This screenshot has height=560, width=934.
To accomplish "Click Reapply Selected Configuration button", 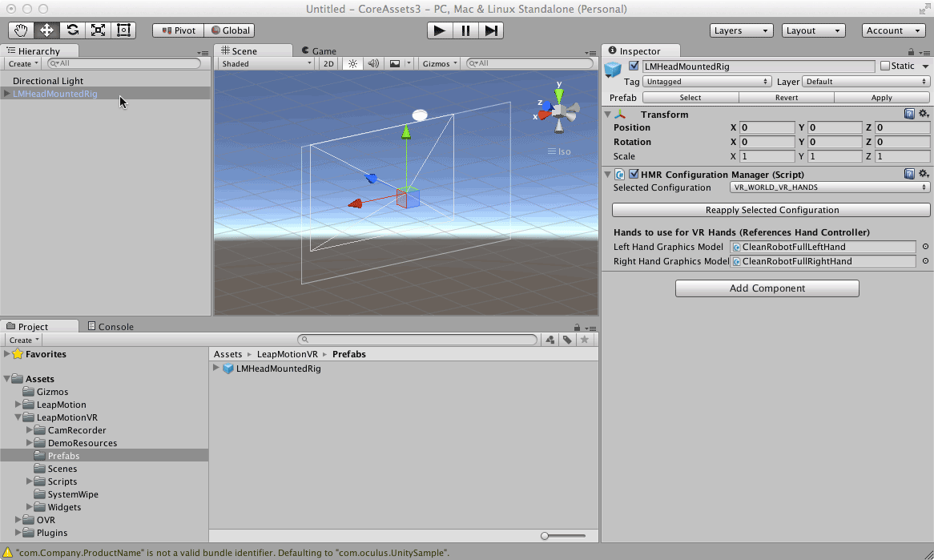I will (x=771, y=210).
